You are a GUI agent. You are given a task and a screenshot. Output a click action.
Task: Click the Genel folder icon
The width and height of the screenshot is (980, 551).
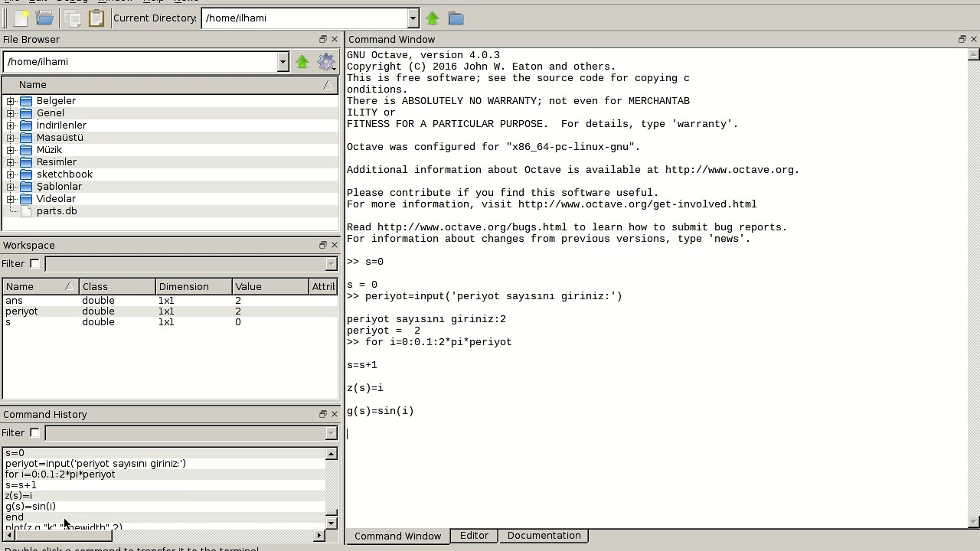pos(26,113)
